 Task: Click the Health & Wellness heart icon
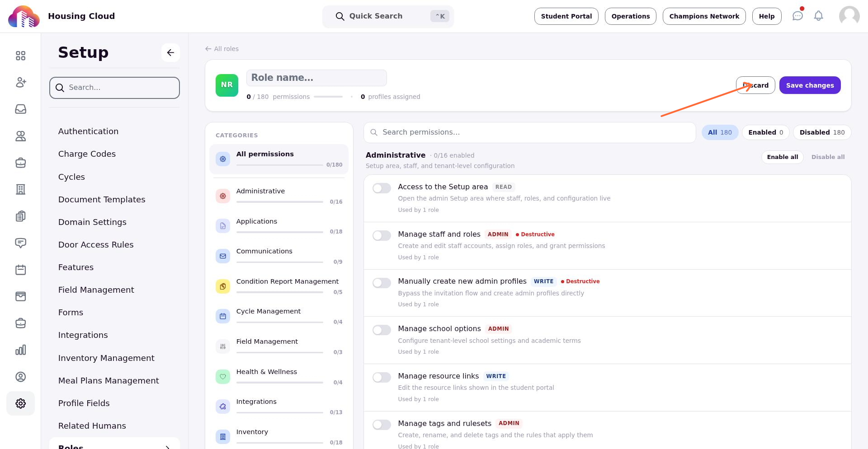click(x=223, y=377)
